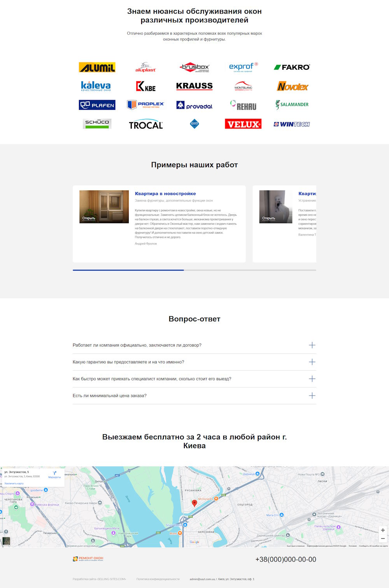
Task: Click the Мега-Сіті marker on map
Action: coord(282,515)
